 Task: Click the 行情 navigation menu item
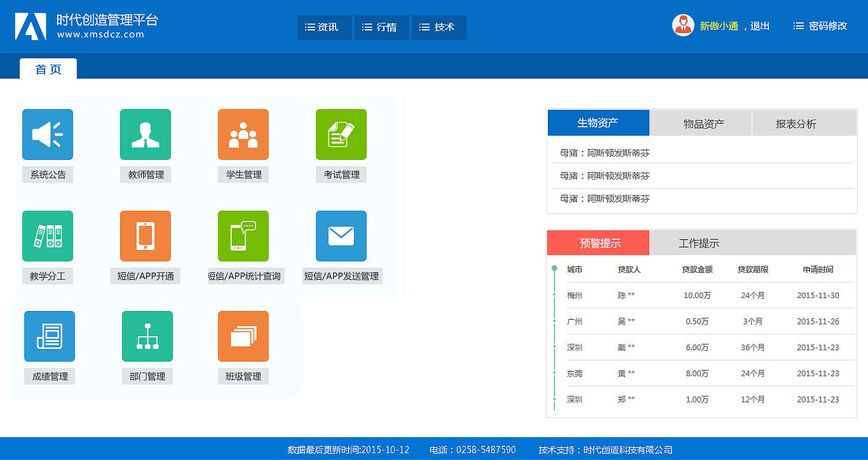tap(381, 27)
